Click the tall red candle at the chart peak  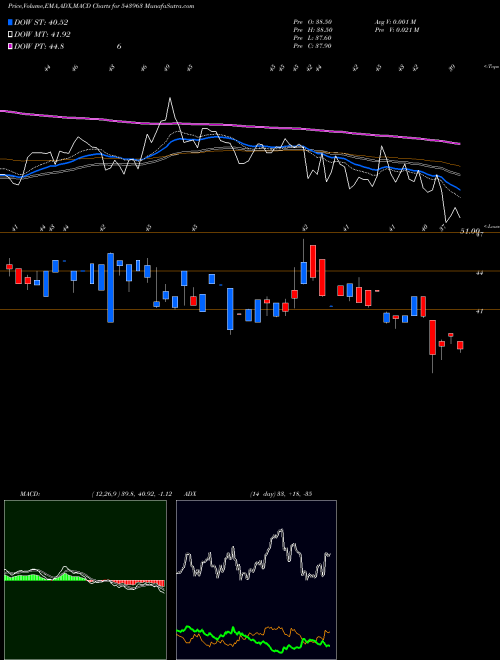313,261
